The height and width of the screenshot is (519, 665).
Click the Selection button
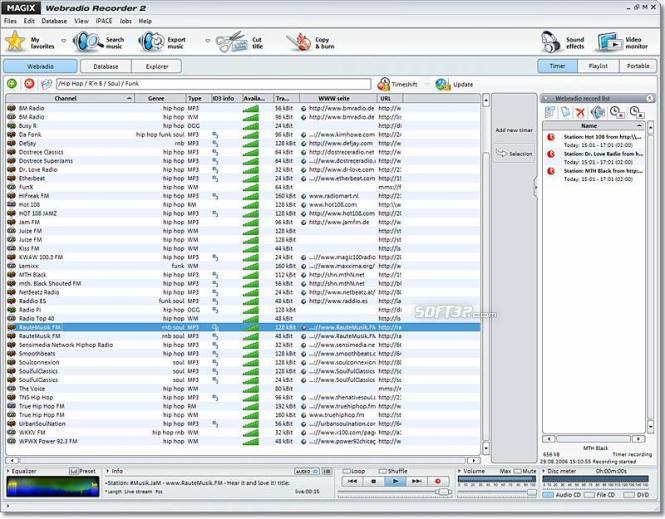click(514, 153)
